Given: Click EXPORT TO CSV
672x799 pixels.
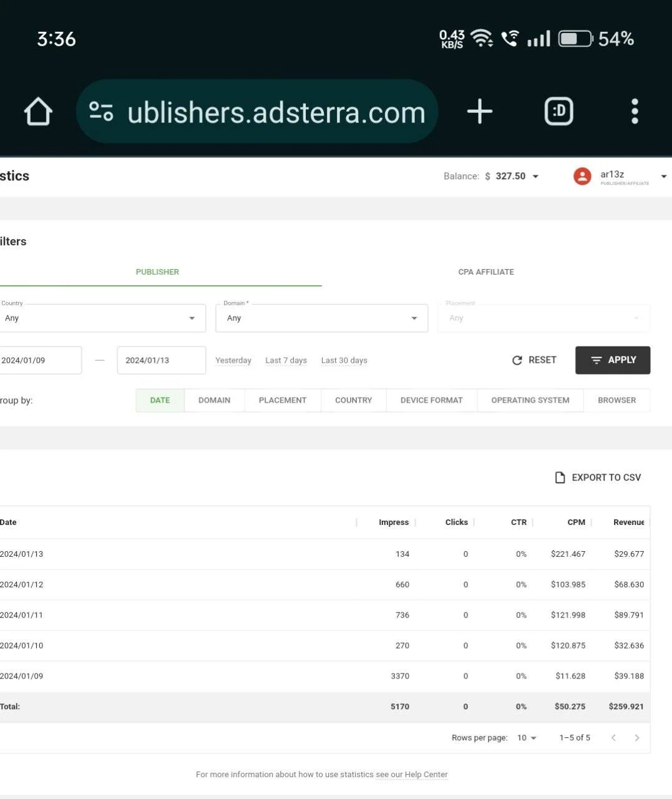Looking at the screenshot, I should (598, 478).
